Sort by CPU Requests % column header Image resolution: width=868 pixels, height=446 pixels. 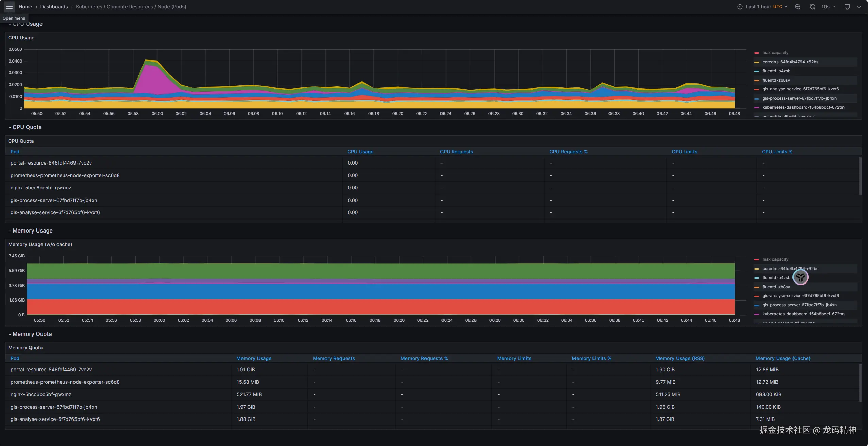pyautogui.click(x=568, y=152)
